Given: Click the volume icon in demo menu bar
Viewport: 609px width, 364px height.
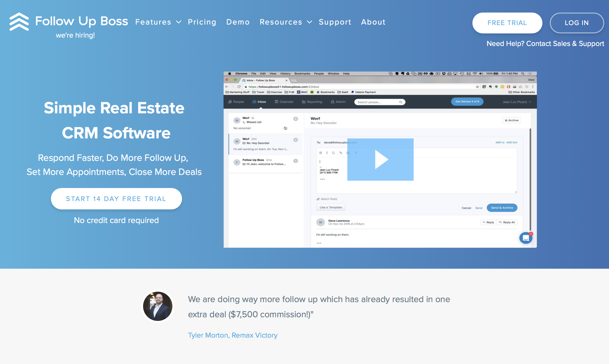Looking at the screenshot, I should tap(481, 74).
